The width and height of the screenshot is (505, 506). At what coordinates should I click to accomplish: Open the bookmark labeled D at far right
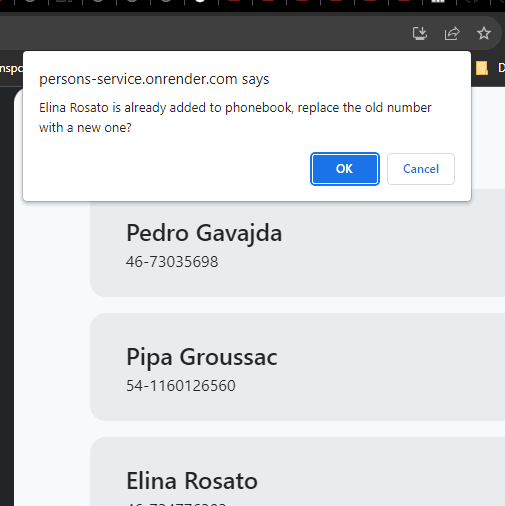click(x=501, y=68)
